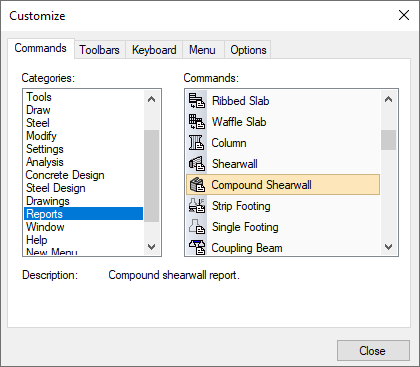Select the Compound Shearwall command label
This screenshot has height=367, width=420.
coord(261,185)
